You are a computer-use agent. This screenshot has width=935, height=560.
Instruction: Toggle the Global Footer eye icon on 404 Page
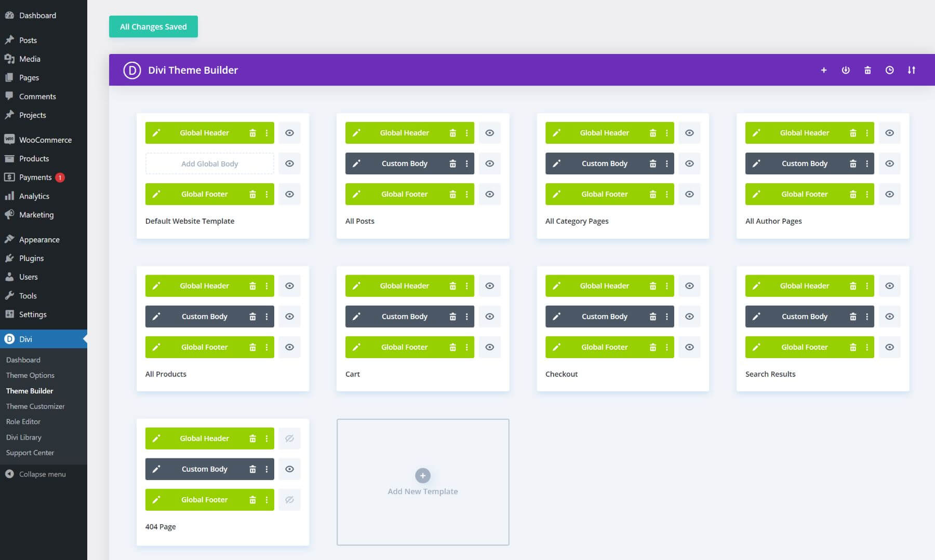pyautogui.click(x=289, y=499)
